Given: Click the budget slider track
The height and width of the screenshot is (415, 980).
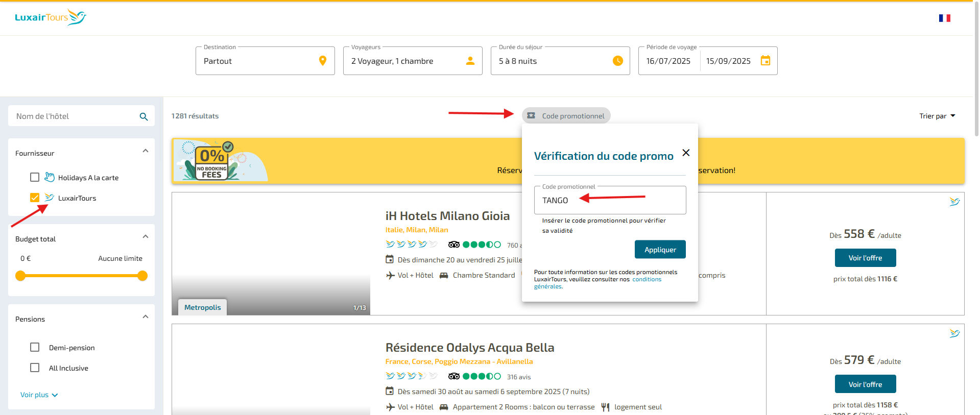Looking at the screenshot, I should click(82, 276).
